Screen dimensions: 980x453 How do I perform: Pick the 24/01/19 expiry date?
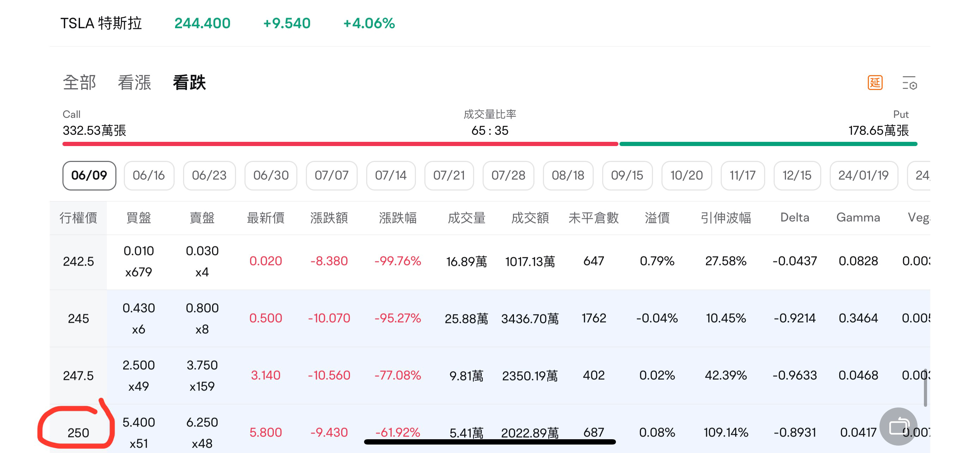click(863, 175)
